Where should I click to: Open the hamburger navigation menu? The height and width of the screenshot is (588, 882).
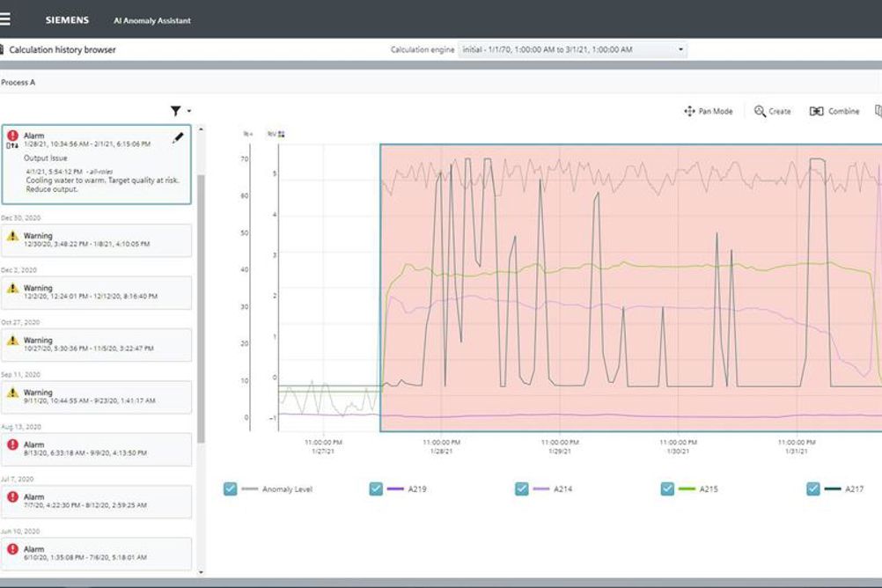[x=4, y=19]
